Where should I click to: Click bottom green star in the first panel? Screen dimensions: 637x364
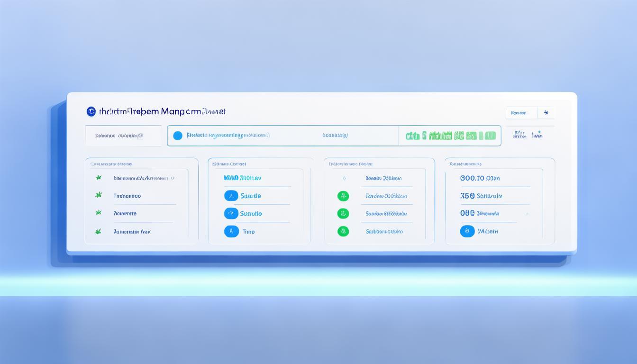pos(98,231)
